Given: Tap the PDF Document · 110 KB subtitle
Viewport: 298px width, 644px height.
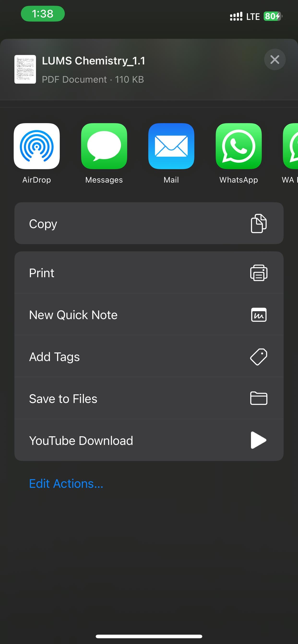Looking at the screenshot, I should (x=93, y=80).
